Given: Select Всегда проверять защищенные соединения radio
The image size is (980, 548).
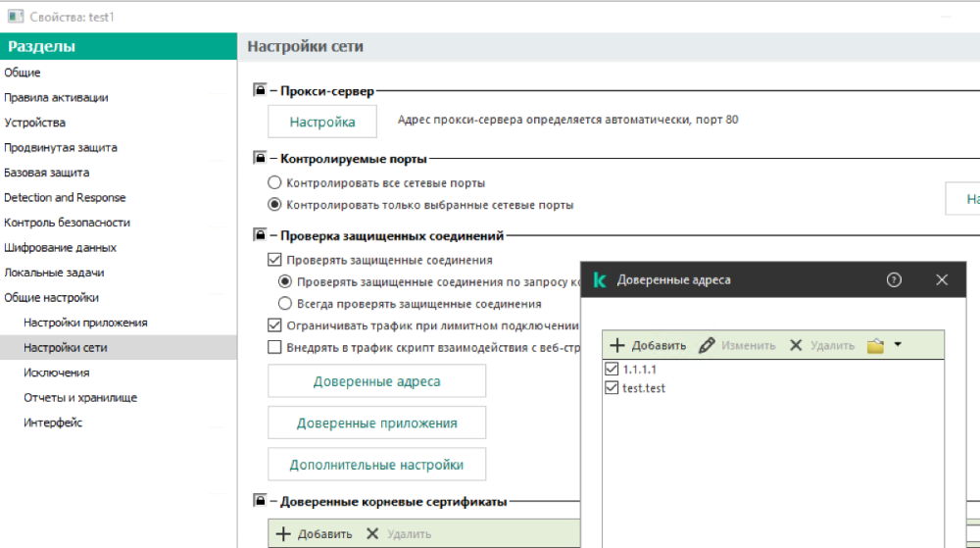Looking at the screenshot, I should [x=285, y=304].
